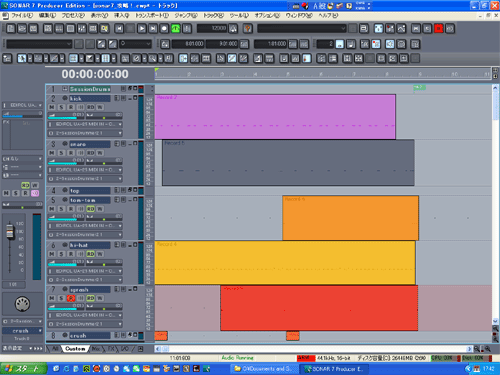Open the Help menu

(328, 16)
